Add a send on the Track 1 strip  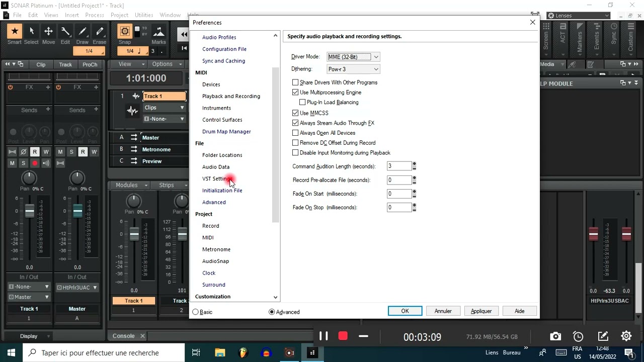(x=48, y=109)
